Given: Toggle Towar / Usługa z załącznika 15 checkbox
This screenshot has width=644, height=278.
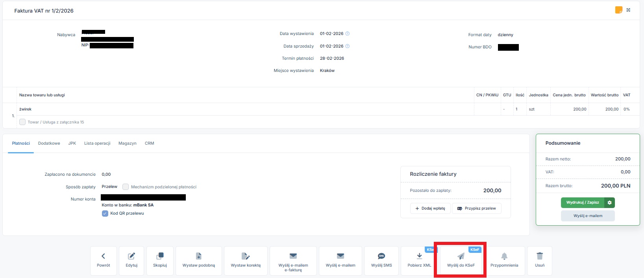Looking at the screenshot, I should [x=22, y=122].
